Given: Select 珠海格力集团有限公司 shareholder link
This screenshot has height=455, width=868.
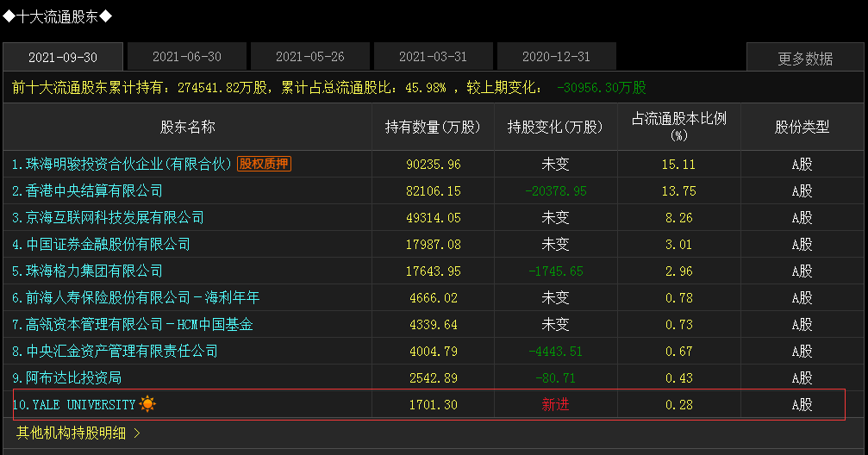Looking at the screenshot, I should point(87,271).
